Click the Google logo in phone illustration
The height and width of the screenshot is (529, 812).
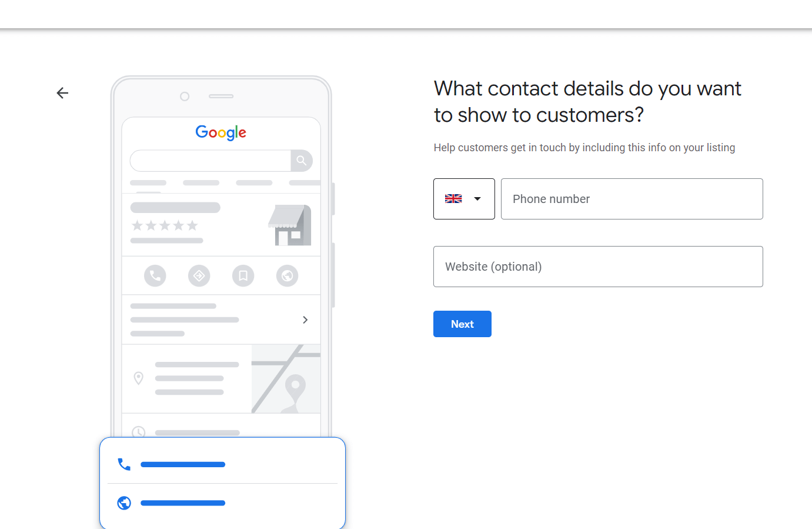click(221, 132)
